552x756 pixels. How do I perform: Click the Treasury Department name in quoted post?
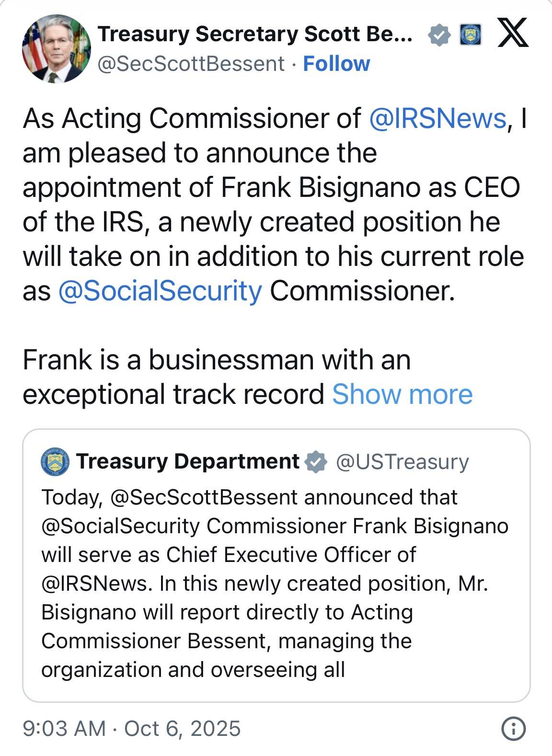tap(188, 461)
